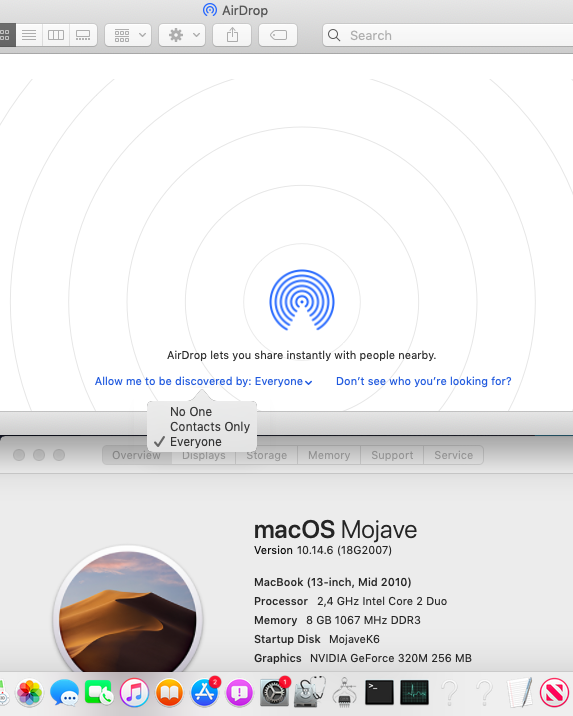Image resolution: width=573 pixels, height=716 pixels.
Task: Open Terminal from the Dock
Action: click(379, 693)
